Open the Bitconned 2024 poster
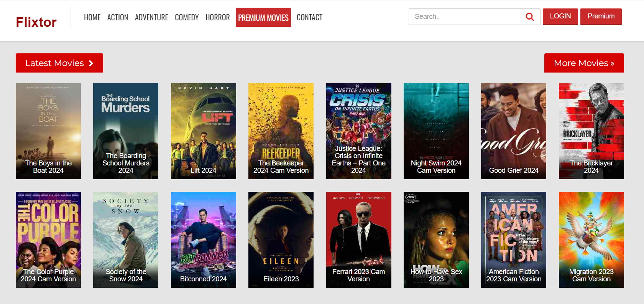 point(204,240)
